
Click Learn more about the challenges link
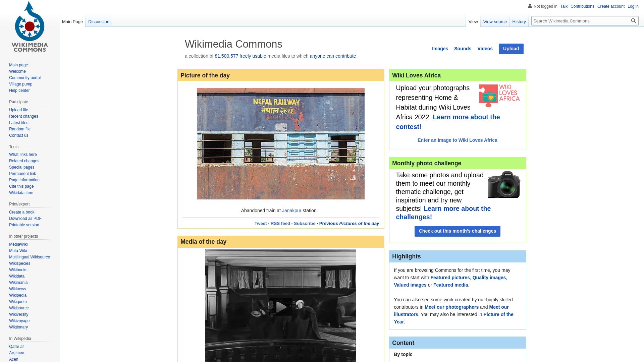(x=443, y=213)
